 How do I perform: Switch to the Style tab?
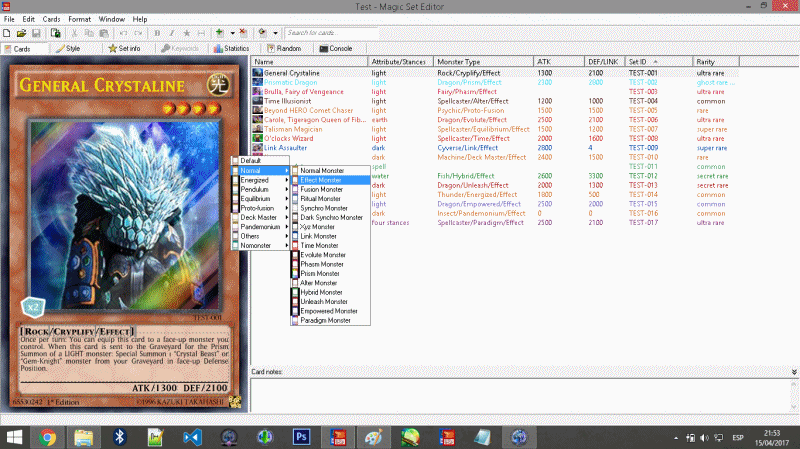pos(68,48)
